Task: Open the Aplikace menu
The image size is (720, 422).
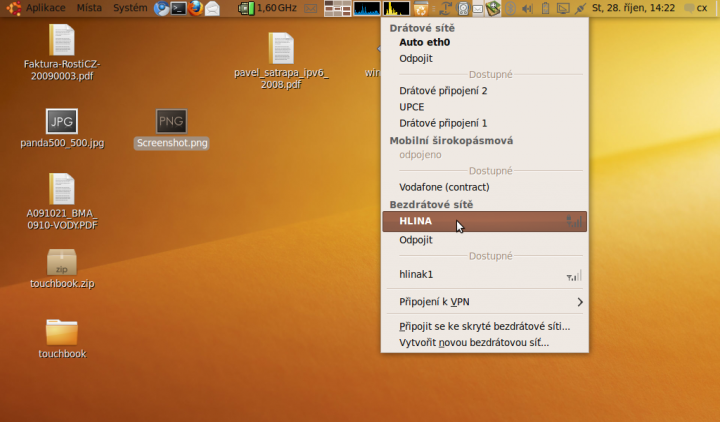Action: pos(45,8)
